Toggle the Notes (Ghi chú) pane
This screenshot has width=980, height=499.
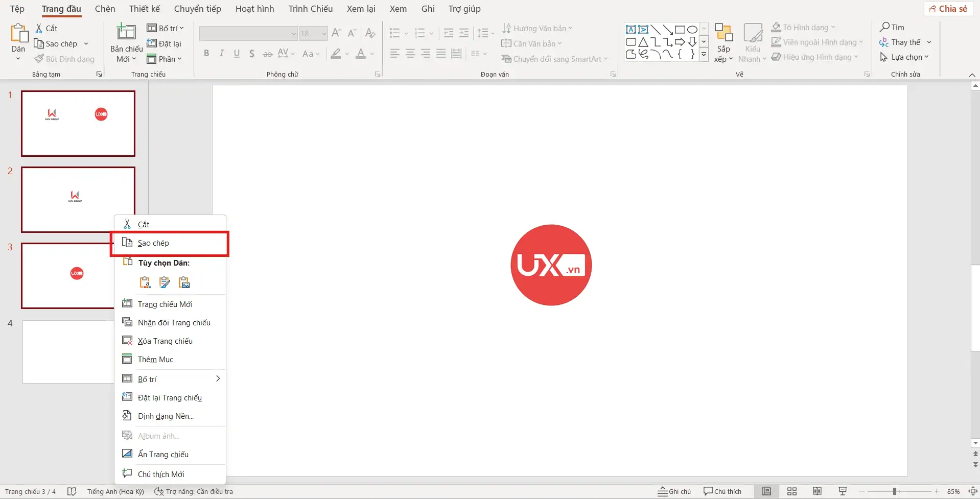(674, 491)
